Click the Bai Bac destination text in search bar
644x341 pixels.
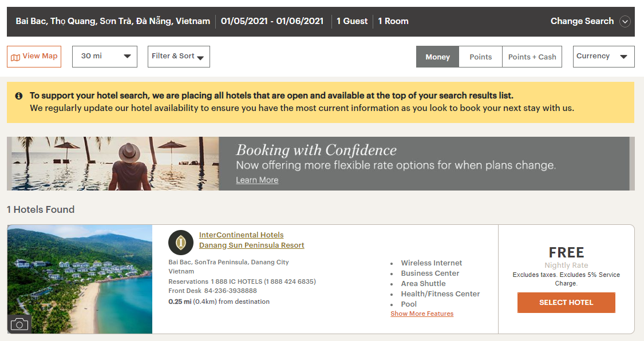click(113, 21)
